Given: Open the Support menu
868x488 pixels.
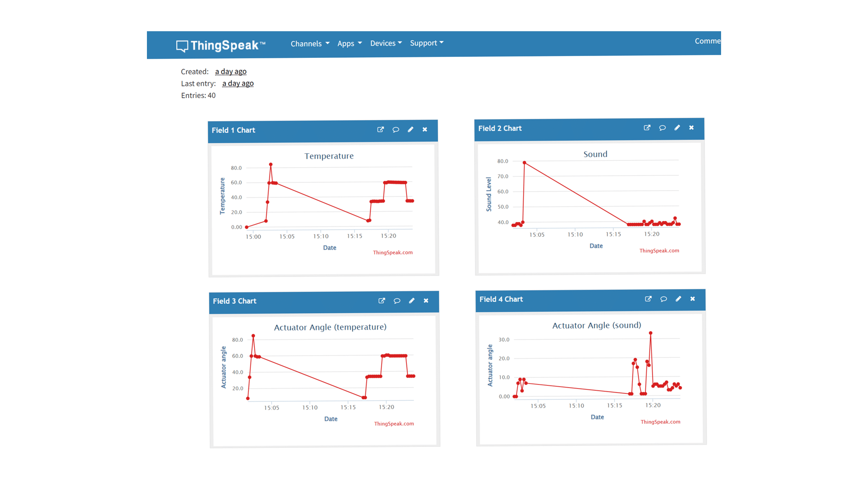Looking at the screenshot, I should [426, 43].
